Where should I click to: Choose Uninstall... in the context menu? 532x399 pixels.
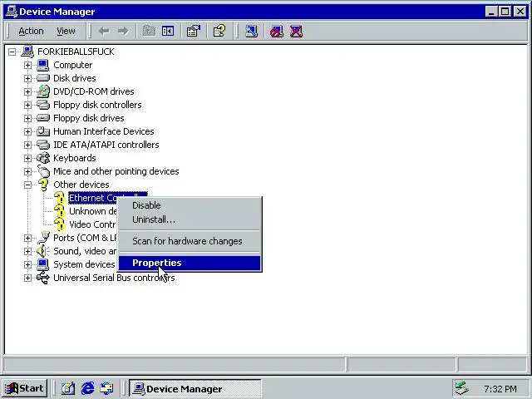pyautogui.click(x=190, y=219)
